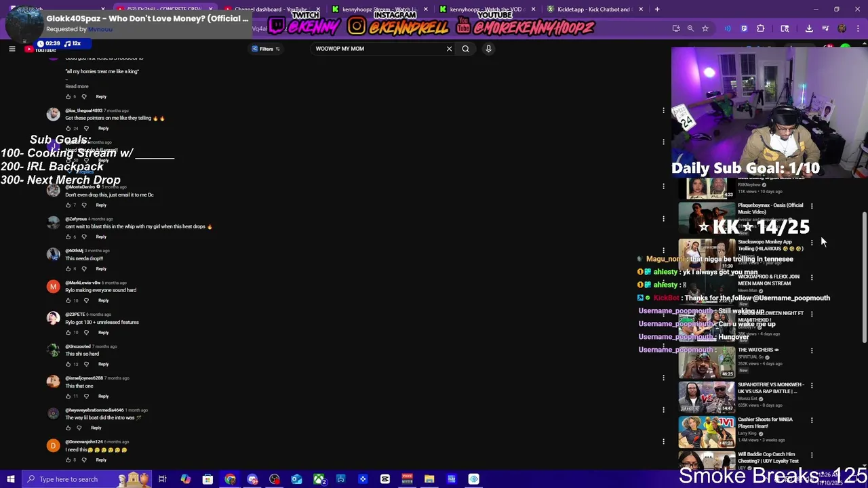Open options for THE WATCHERS video
Screen dimensions: 868x488
[812, 350]
